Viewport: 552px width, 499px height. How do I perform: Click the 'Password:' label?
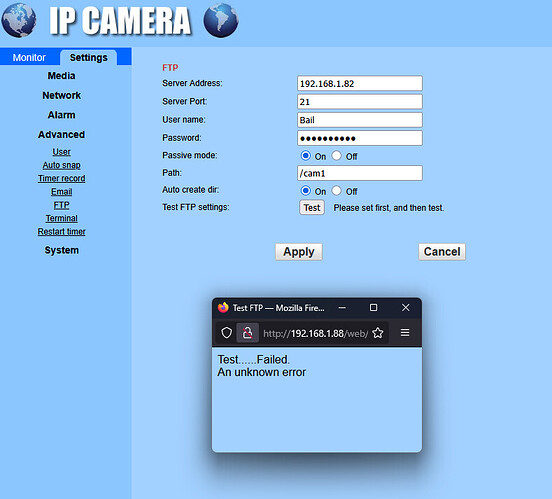[x=182, y=138]
